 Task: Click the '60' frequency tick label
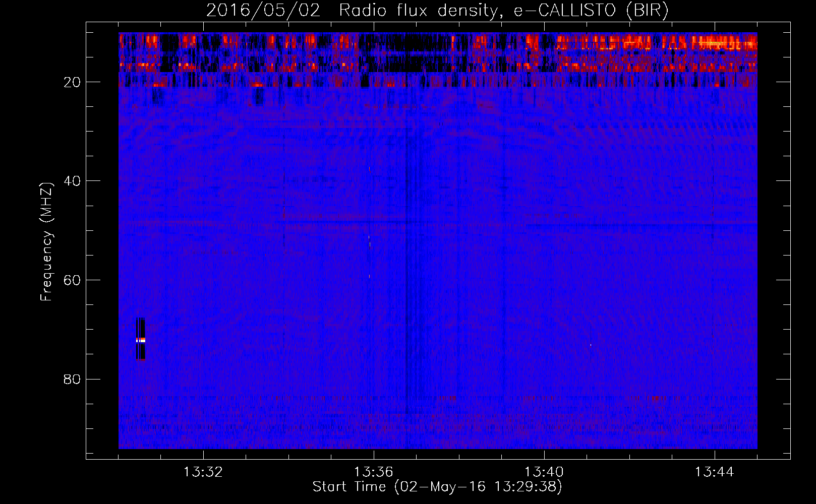click(x=73, y=280)
